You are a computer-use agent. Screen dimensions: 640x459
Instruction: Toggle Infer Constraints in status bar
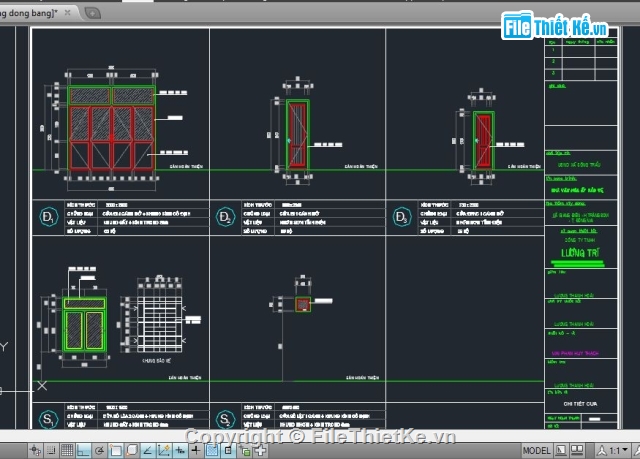point(35,450)
